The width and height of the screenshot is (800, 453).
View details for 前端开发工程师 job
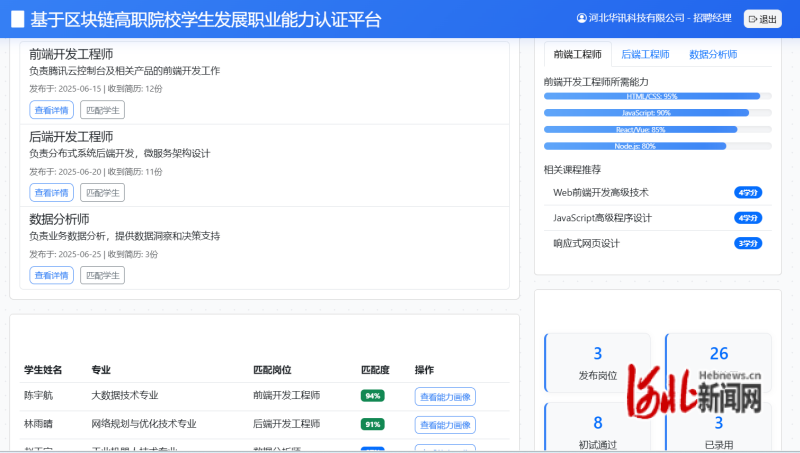51,110
